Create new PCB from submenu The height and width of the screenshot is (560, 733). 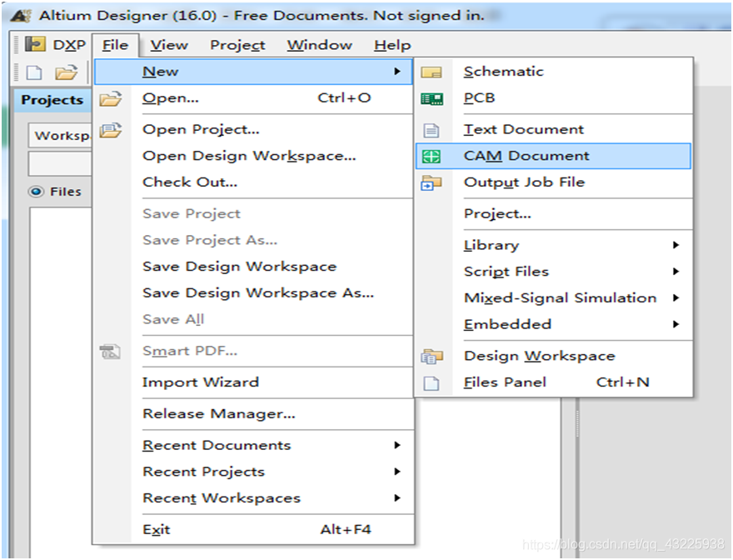(553, 98)
